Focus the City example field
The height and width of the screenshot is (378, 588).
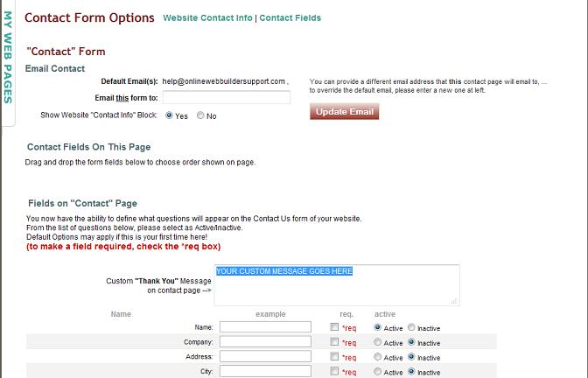(265, 371)
